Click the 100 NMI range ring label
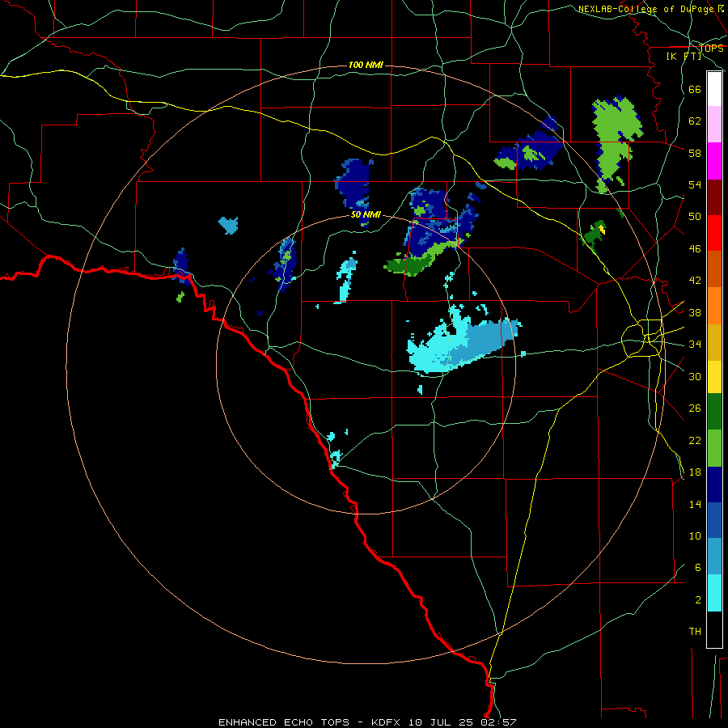728x728 pixels. tap(366, 65)
